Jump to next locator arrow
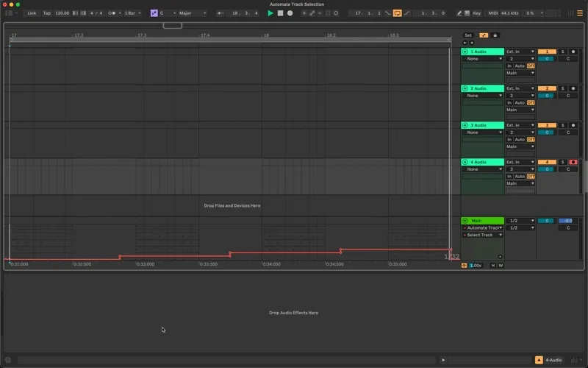Viewport: 588px width, 368px height. tap(471, 43)
